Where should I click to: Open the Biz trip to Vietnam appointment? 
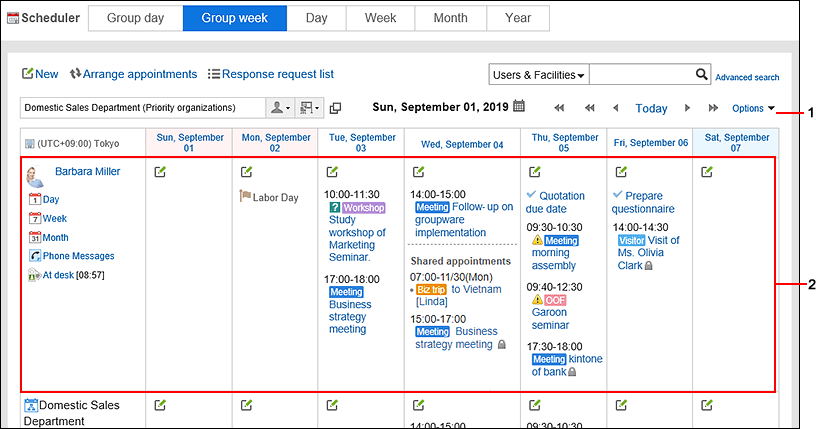pyautogui.click(x=459, y=295)
